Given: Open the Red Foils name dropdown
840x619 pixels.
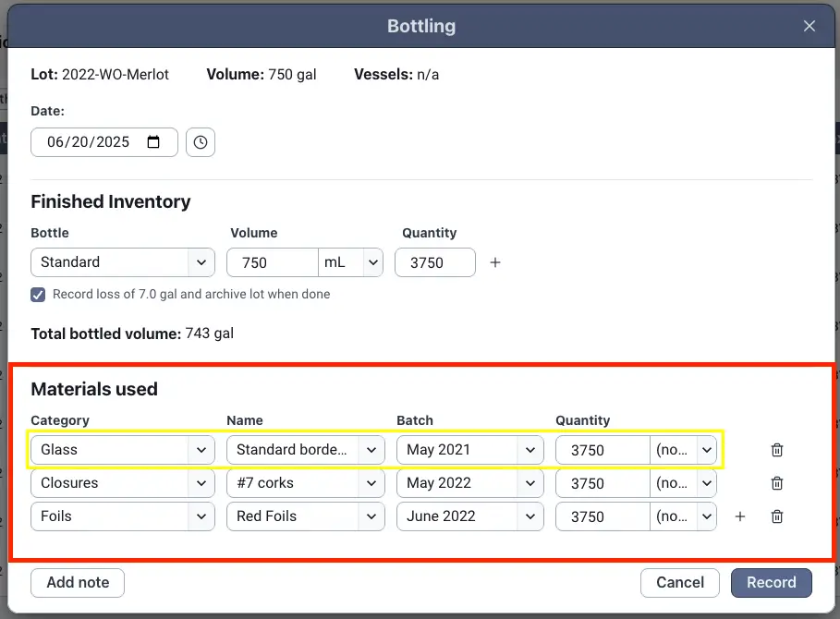Looking at the screenshot, I should tap(305, 516).
